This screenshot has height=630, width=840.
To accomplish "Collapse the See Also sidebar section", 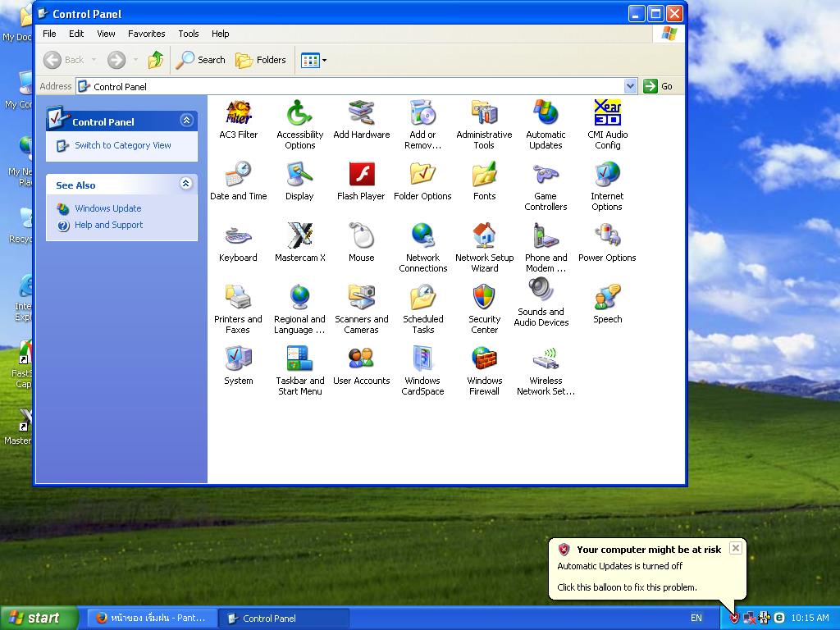I will tap(186, 185).
